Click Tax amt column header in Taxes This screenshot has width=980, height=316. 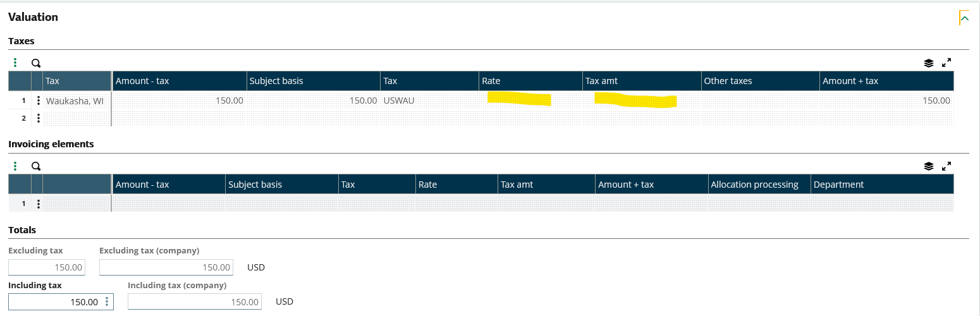click(641, 81)
